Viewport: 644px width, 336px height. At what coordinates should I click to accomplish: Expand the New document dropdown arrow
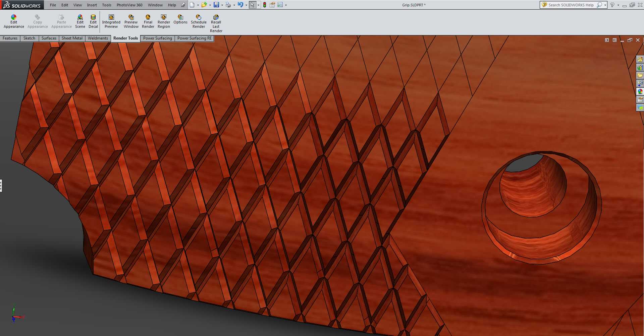pos(198,5)
